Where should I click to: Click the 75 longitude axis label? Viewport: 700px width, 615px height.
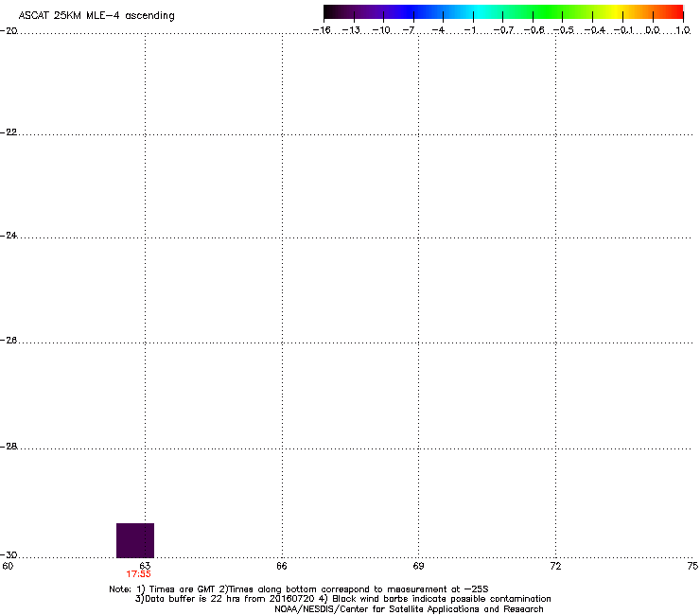click(x=692, y=566)
